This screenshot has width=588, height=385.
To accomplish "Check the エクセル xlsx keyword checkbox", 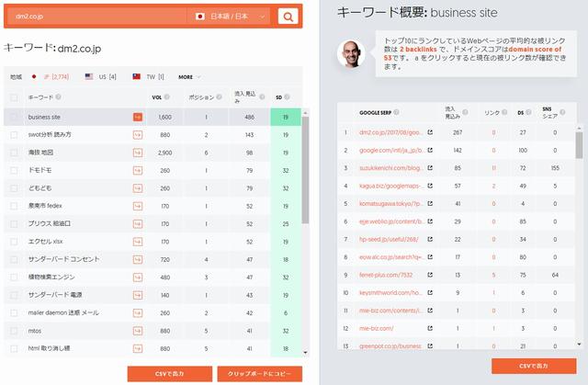I will (x=14, y=242).
